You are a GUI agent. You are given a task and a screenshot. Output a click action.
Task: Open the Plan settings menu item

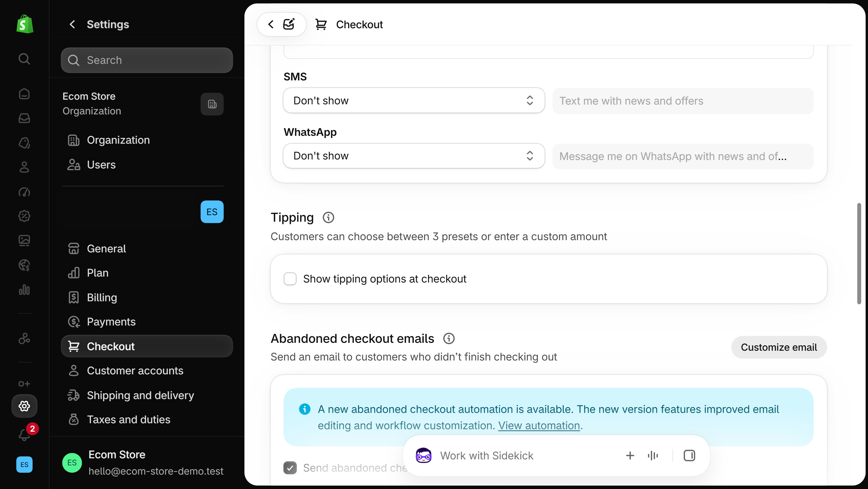(147, 273)
